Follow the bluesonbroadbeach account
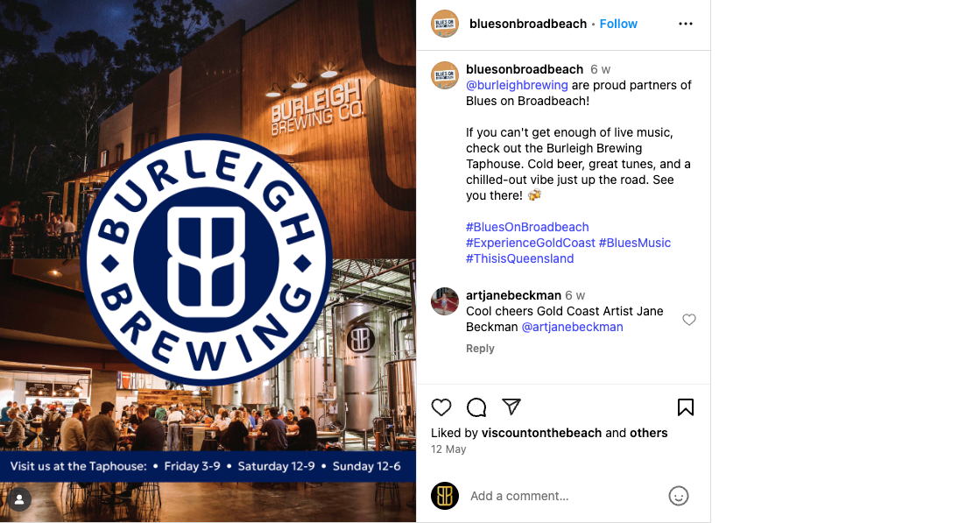 (x=618, y=24)
